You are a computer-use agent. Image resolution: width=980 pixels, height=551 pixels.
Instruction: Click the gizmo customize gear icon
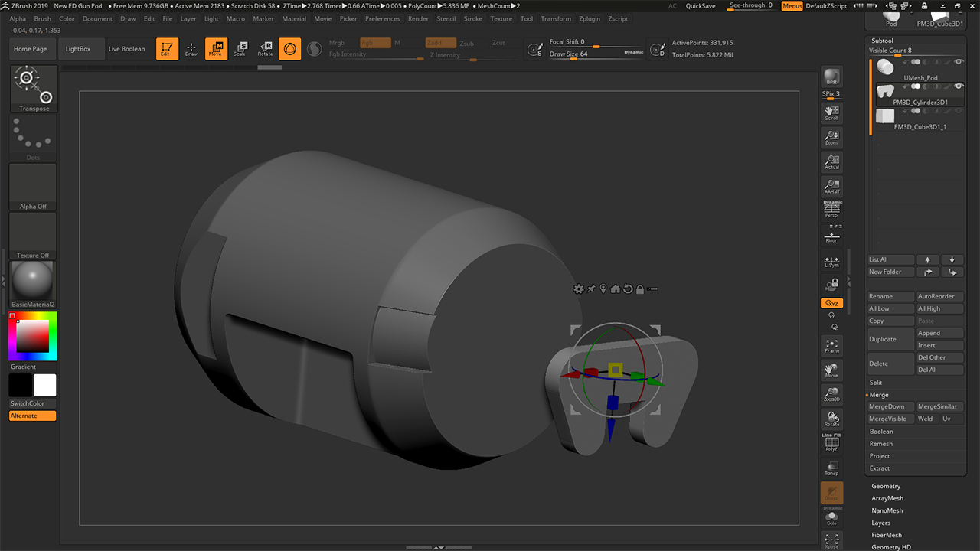tap(578, 289)
